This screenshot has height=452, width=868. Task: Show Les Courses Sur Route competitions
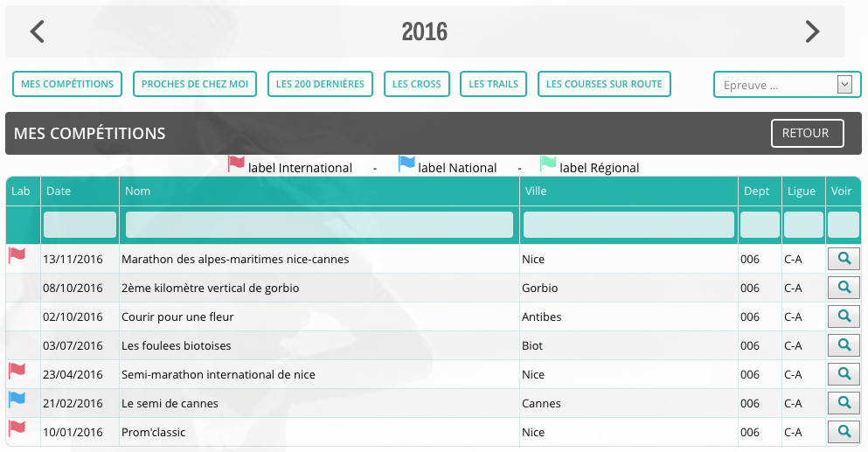tap(604, 85)
